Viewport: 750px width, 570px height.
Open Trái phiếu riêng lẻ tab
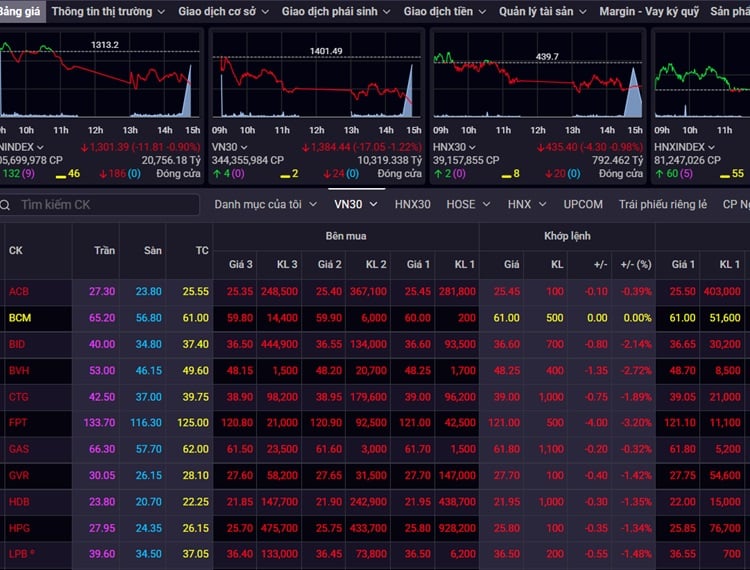662,205
